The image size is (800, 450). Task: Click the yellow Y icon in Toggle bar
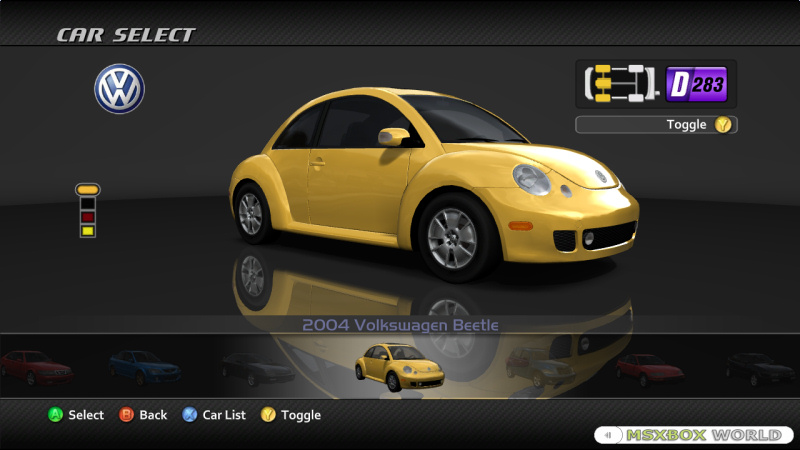723,124
